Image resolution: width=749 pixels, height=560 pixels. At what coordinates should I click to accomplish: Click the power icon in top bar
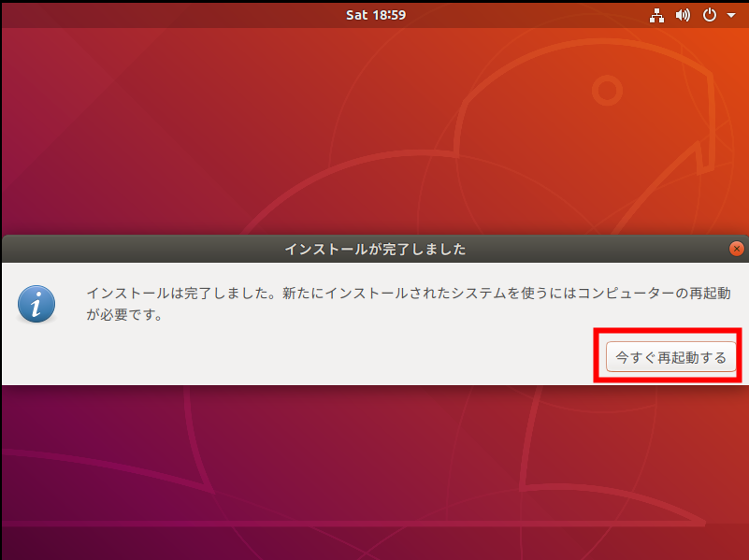point(710,15)
